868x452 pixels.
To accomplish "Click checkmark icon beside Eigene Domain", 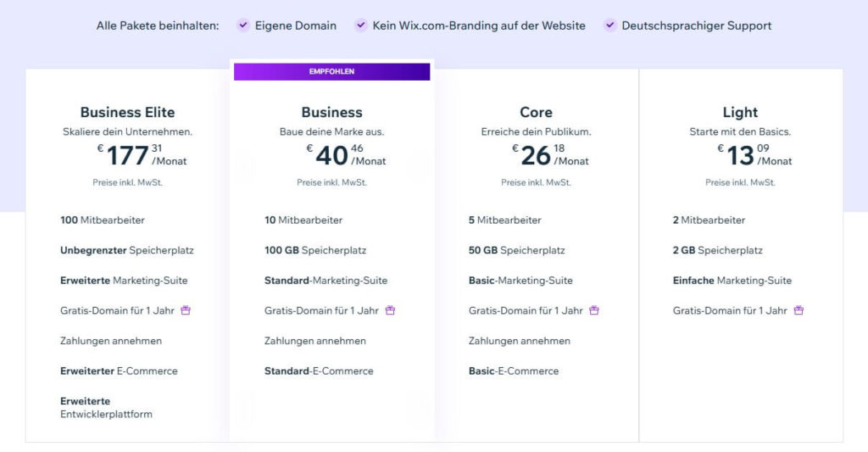I will pyautogui.click(x=243, y=25).
